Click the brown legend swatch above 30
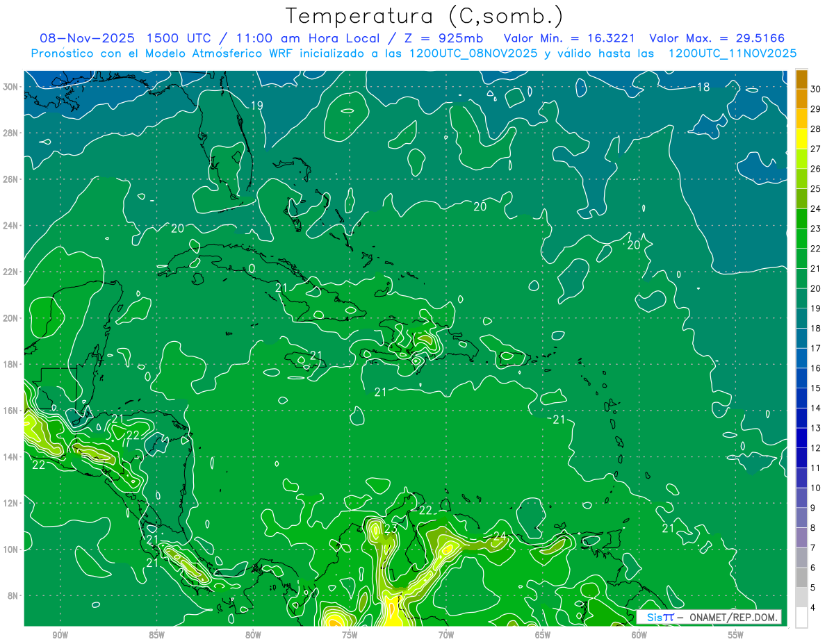834x644 pixels. [x=801, y=79]
